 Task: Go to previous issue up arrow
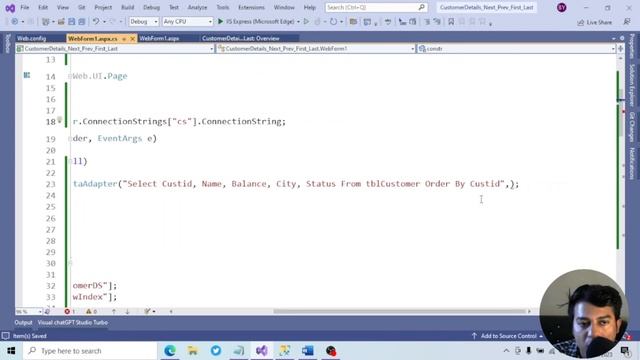click(x=114, y=311)
